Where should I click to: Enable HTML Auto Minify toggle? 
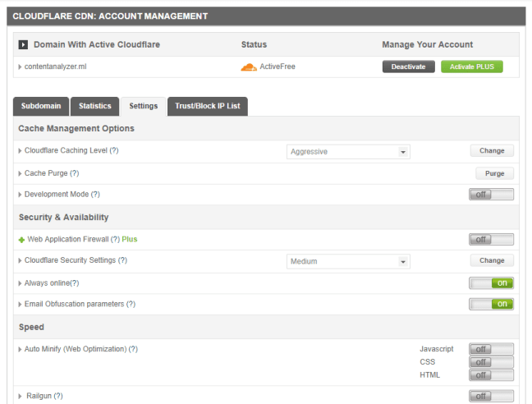coord(491,375)
